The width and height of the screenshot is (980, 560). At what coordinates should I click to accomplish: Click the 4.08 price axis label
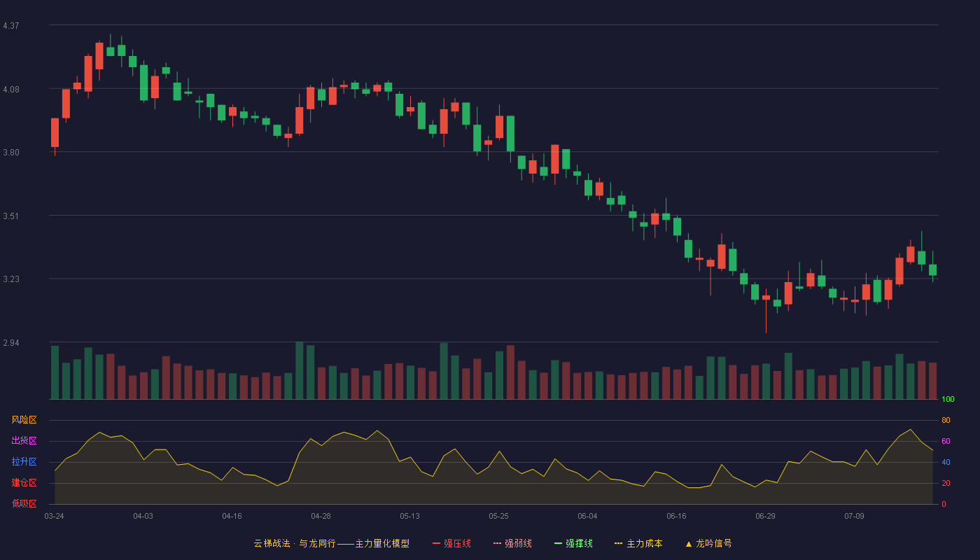[x=11, y=90]
